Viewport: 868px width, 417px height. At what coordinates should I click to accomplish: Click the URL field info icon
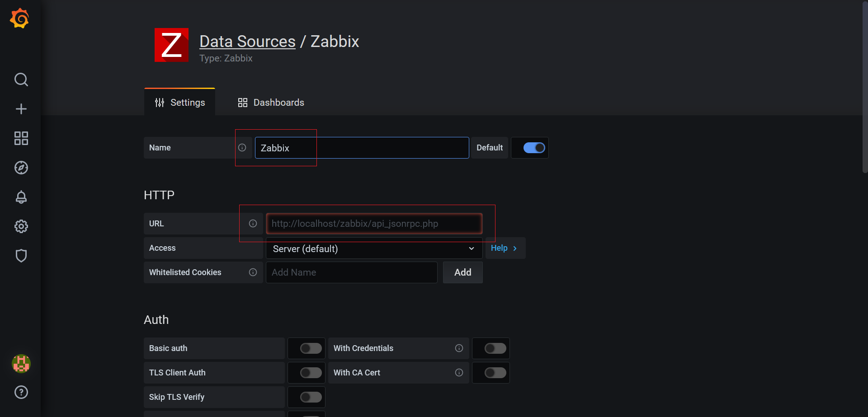(x=252, y=223)
